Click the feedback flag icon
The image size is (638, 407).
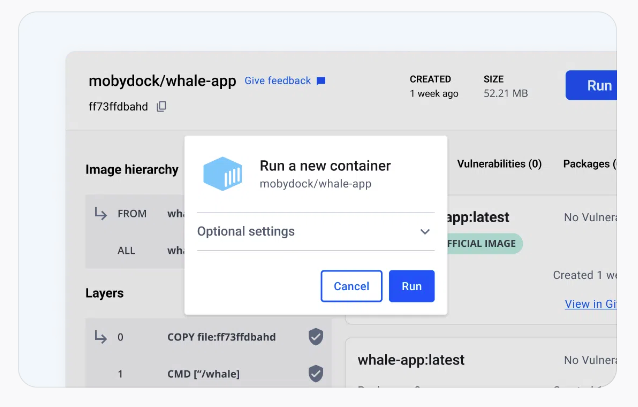[x=321, y=81]
